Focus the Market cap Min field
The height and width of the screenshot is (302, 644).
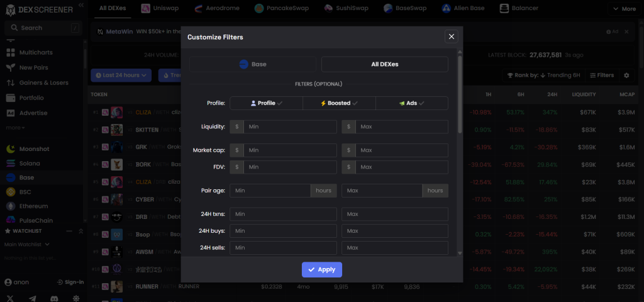coord(290,150)
